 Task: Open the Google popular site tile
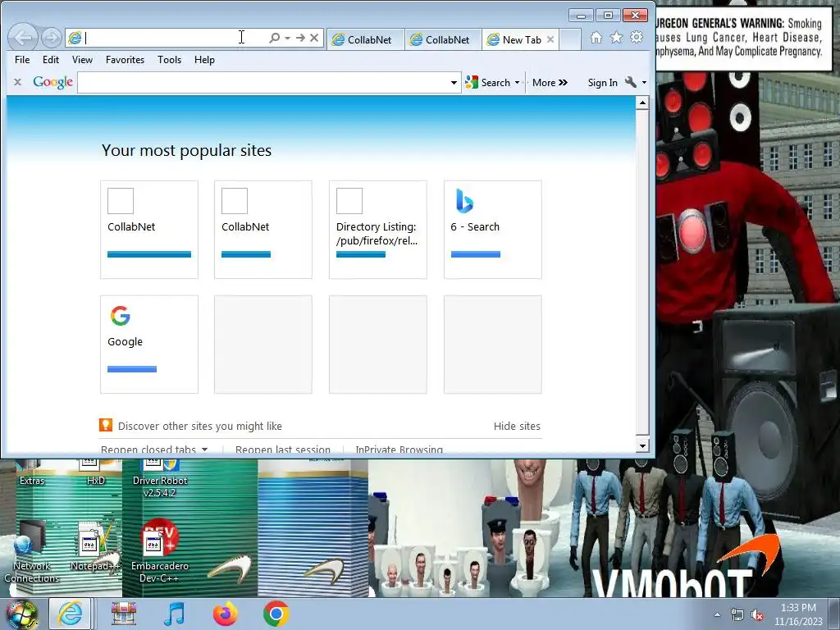click(149, 344)
